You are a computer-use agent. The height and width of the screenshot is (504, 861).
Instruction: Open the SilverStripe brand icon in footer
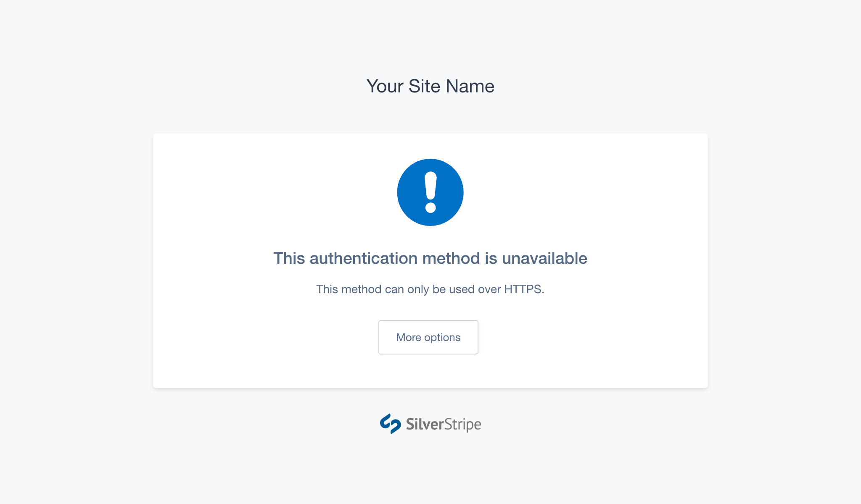pos(391,424)
